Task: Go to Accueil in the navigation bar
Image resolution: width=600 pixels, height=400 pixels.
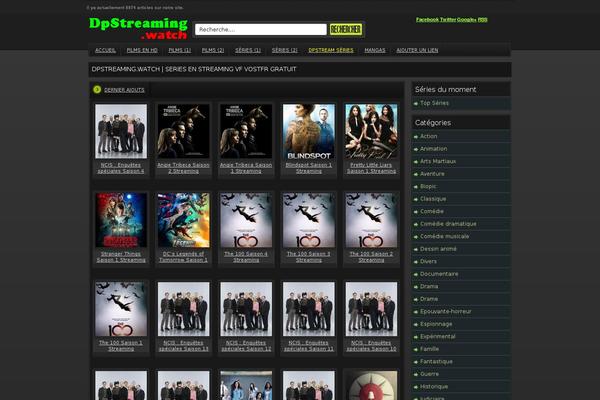Action: pos(105,50)
